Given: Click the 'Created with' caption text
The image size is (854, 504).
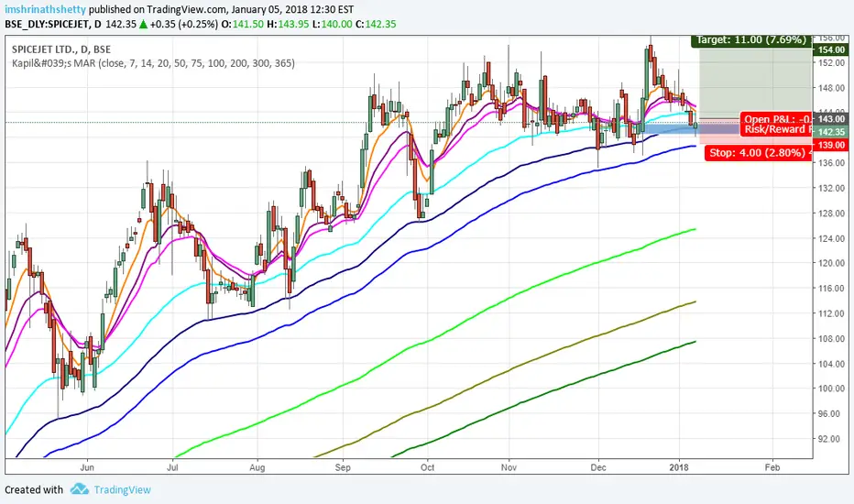Looking at the screenshot, I should pos(34,490).
